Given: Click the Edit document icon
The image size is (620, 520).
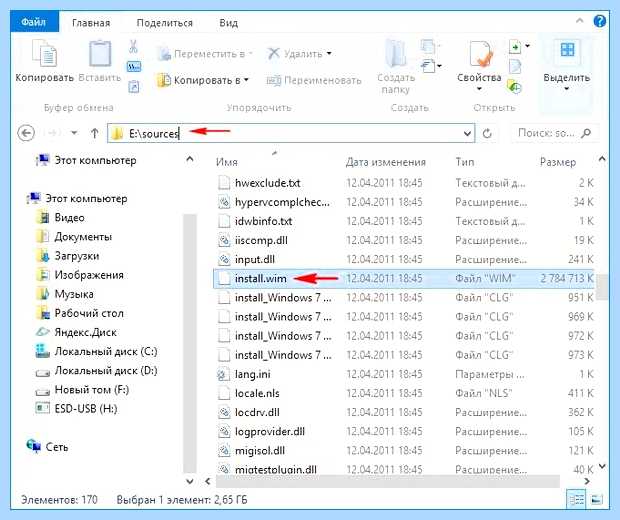Looking at the screenshot, I should 515,66.
